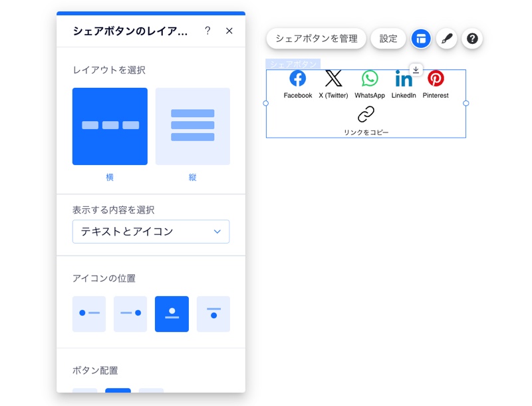Viewport: 532px width, 406px height.
Task: Close the share button layout panel
Action: coord(229,31)
